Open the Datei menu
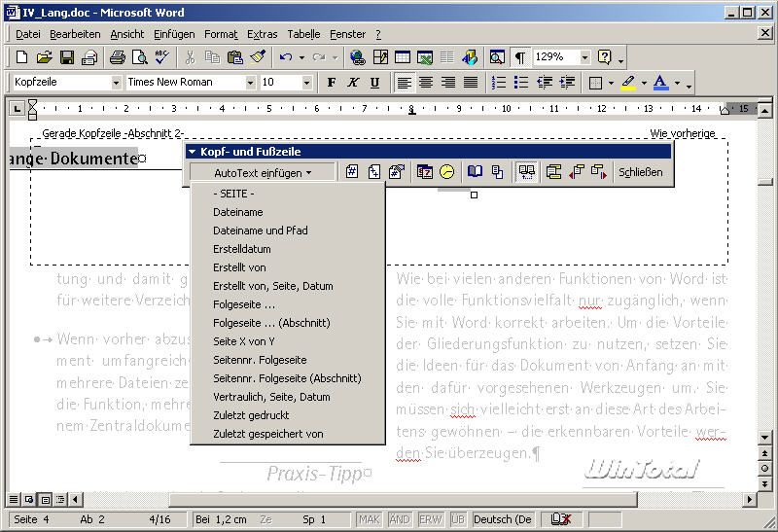Viewport: 778px width, 532px height. tap(28, 34)
